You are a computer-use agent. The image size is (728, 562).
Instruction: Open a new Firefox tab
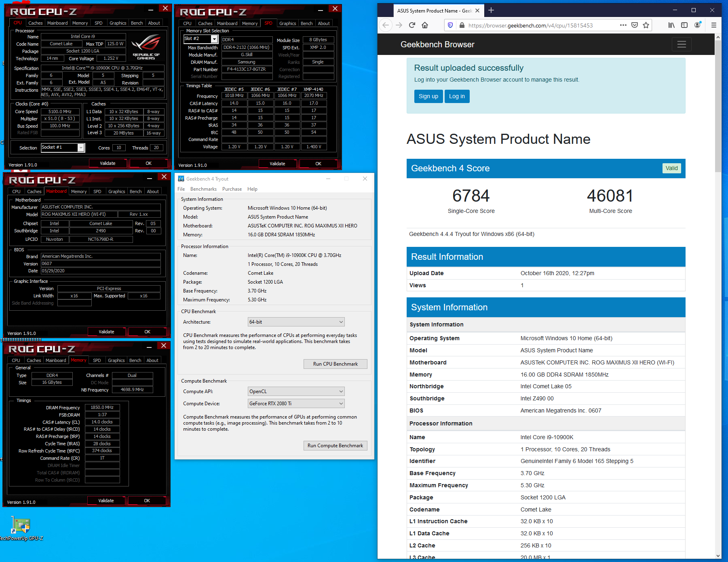[491, 11]
